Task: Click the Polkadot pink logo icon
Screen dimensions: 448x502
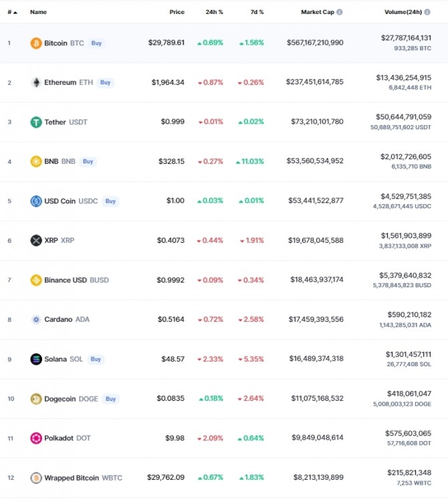Action: tap(36, 438)
